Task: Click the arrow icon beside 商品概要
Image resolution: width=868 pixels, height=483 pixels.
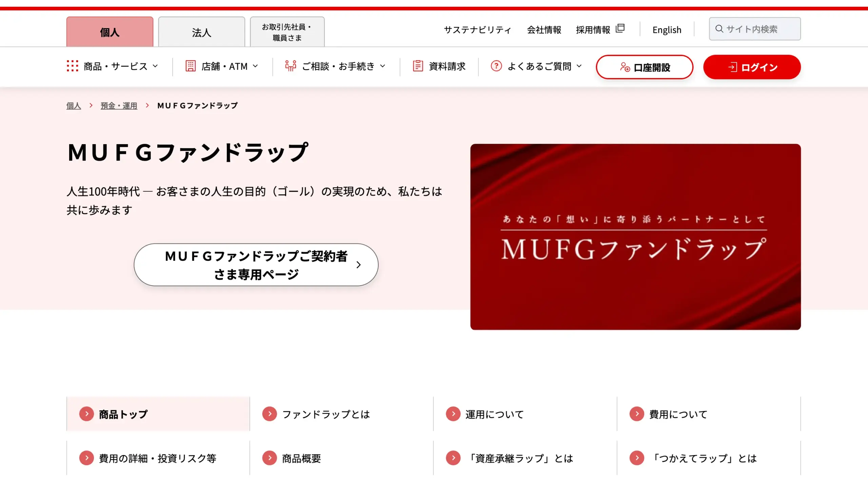Action: [x=270, y=458]
